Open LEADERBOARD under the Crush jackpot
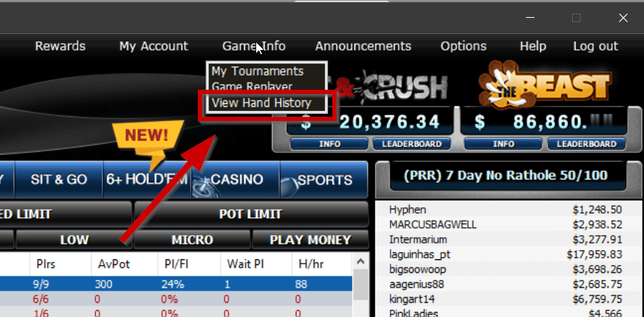 click(412, 144)
